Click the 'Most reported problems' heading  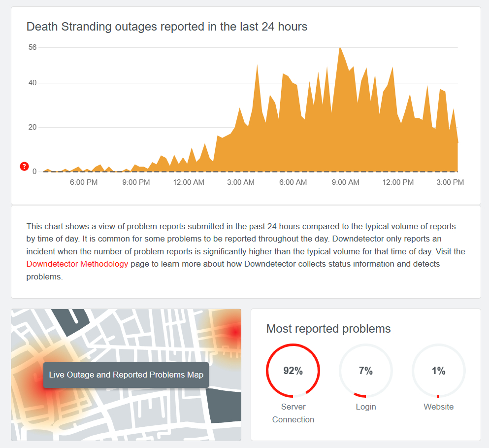point(328,329)
